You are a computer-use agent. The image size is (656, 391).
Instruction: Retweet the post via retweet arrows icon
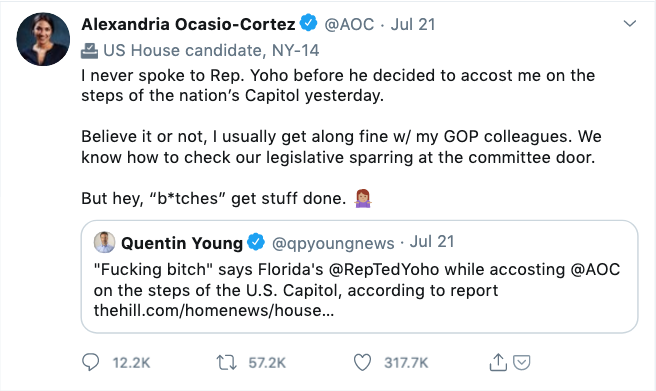tap(226, 363)
